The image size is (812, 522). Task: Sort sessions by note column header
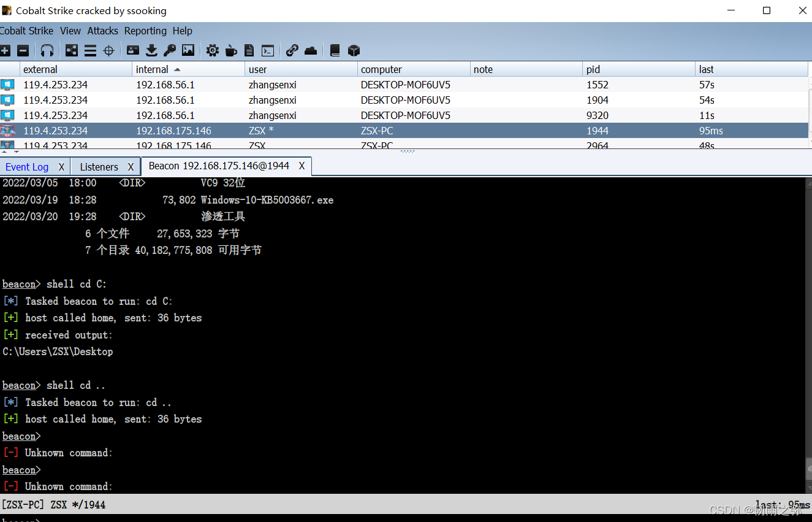tap(527, 69)
